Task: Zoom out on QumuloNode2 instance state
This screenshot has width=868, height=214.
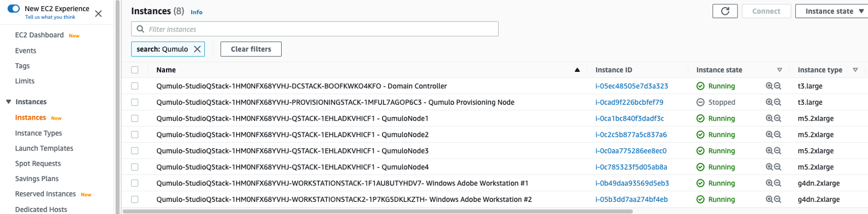Action: (778, 134)
